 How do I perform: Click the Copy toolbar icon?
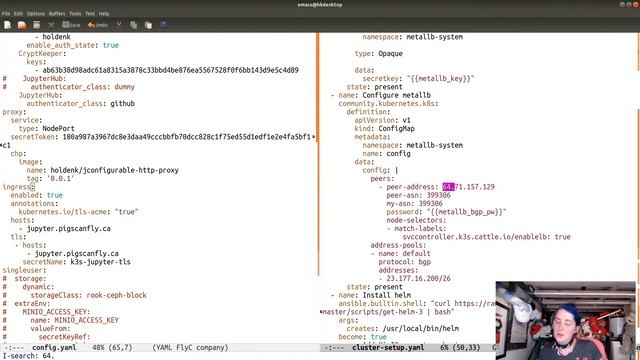pyautogui.click(x=133, y=25)
